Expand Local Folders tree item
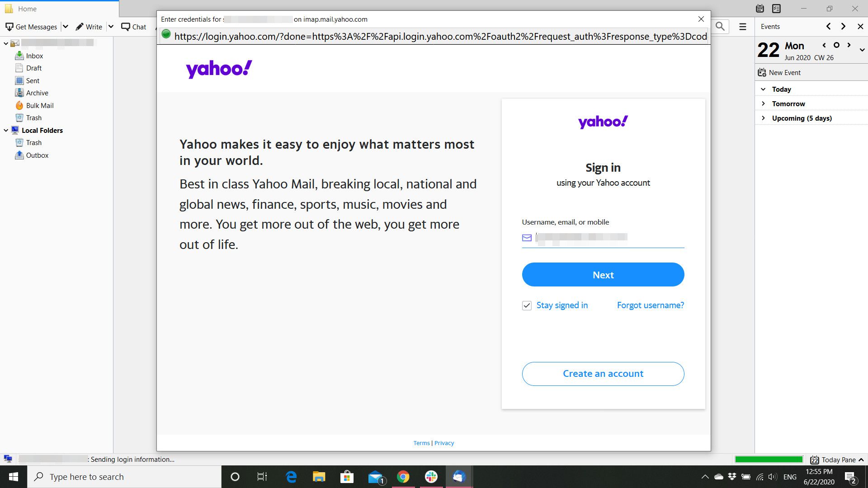This screenshot has width=868, height=488. click(6, 130)
